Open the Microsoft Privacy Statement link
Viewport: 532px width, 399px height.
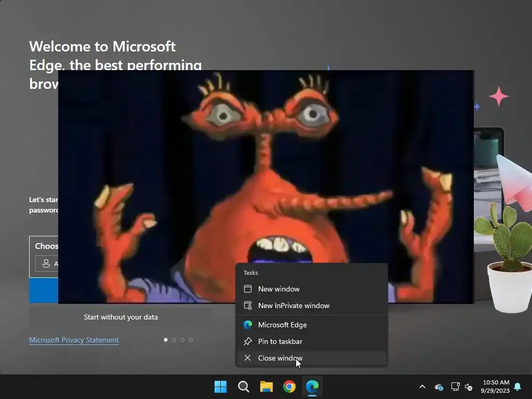(74, 340)
